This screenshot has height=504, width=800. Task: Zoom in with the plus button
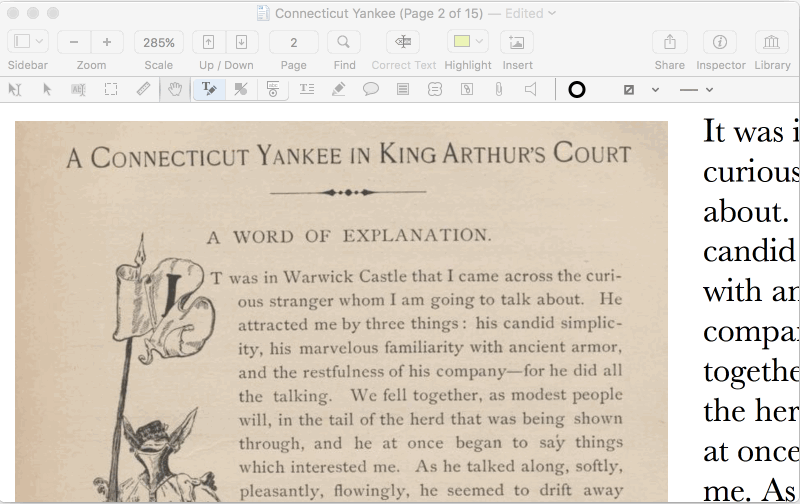(107, 42)
